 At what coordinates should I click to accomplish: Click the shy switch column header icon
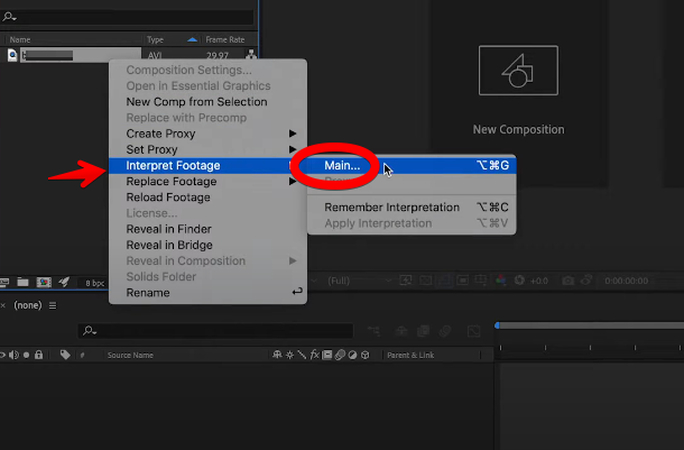pyautogui.click(x=277, y=355)
